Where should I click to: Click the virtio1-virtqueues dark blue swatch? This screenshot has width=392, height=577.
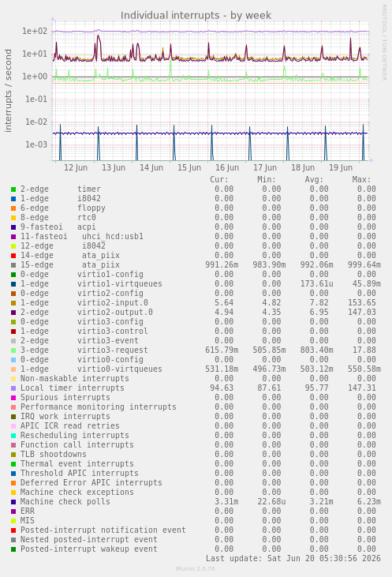point(13,284)
